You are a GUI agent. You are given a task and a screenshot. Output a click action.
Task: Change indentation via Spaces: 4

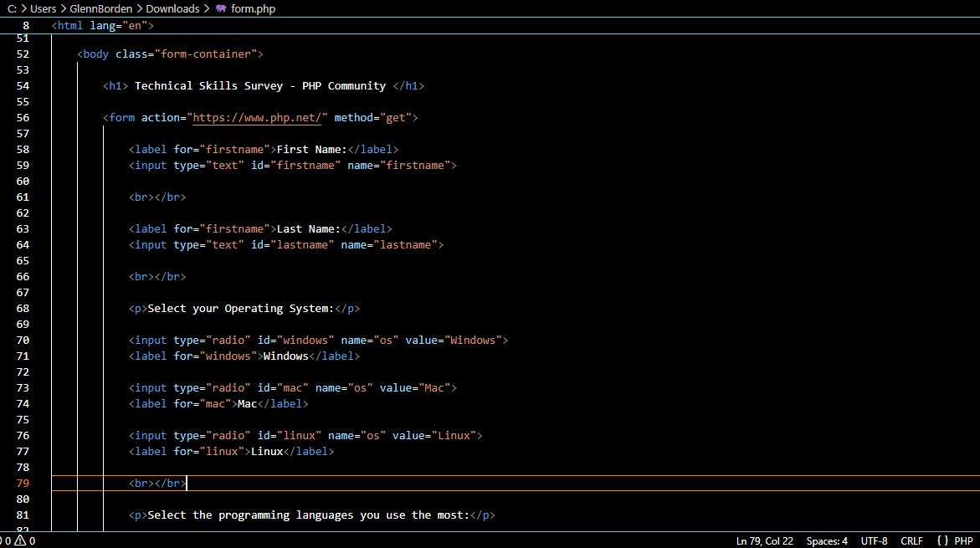coord(827,540)
